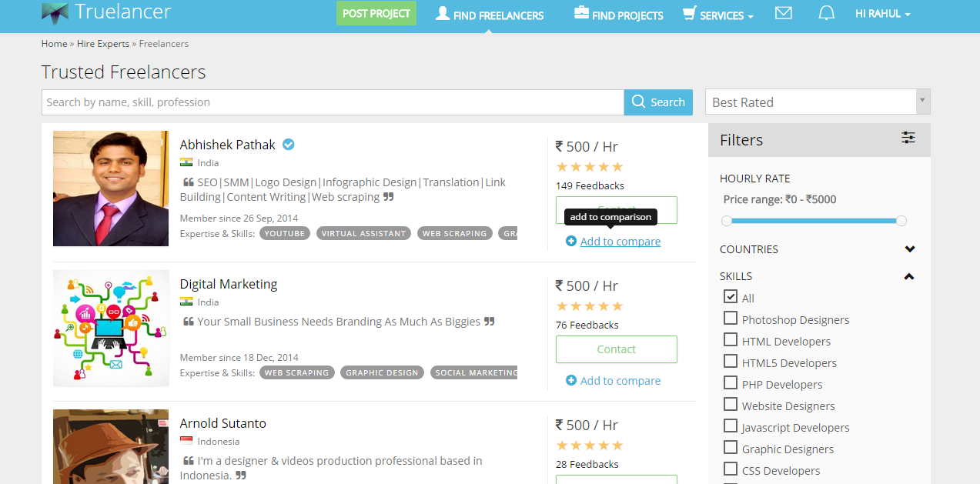The height and width of the screenshot is (484, 980).
Task: Click the right handle of price range slider
Action: pyautogui.click(x=901, y=221)
